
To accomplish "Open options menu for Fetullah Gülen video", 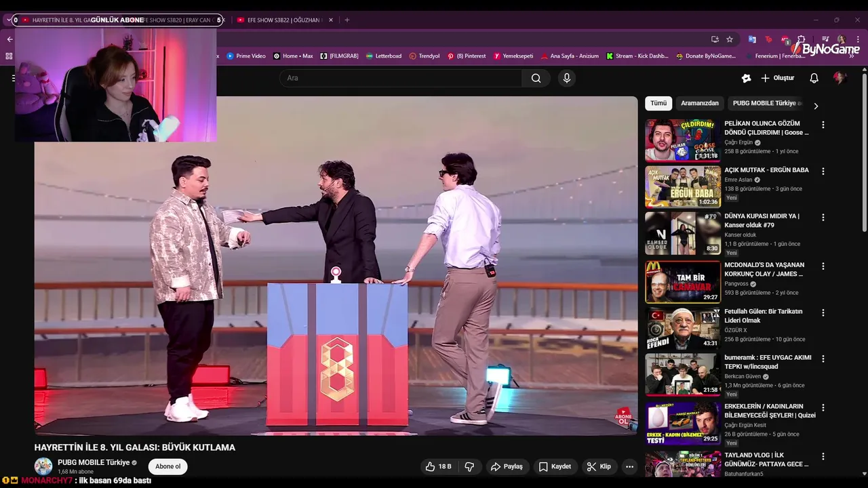I will click(823, 313).
